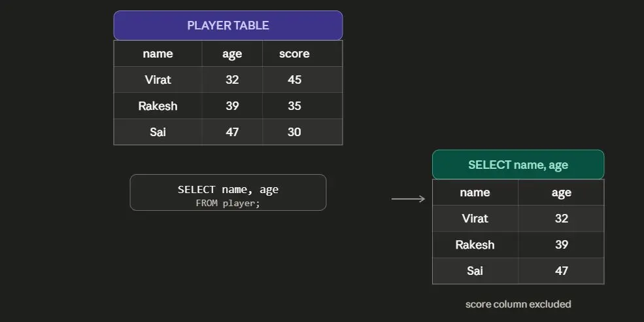Select age 47 in the result table

click(561, 270)
